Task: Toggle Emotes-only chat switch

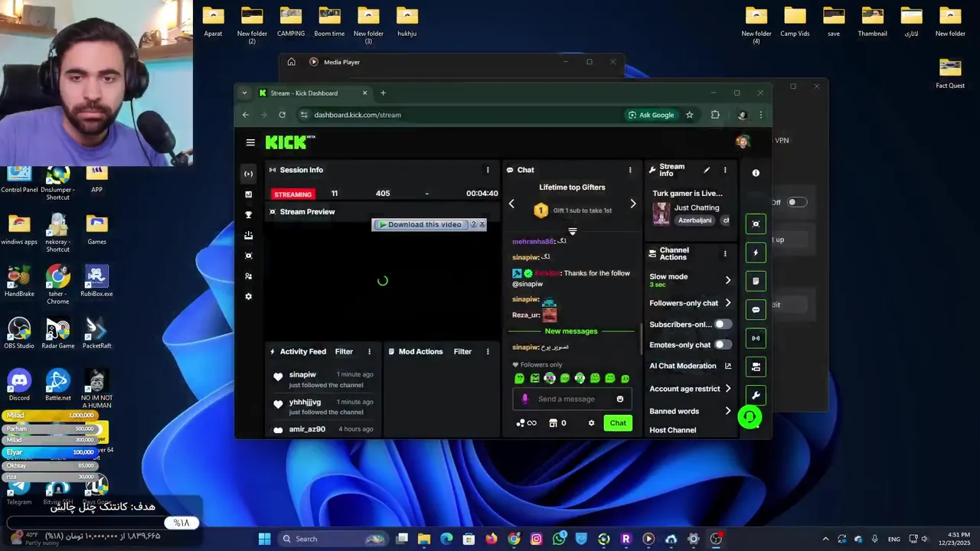Action: pyautogui.click(x=722, y=345)
